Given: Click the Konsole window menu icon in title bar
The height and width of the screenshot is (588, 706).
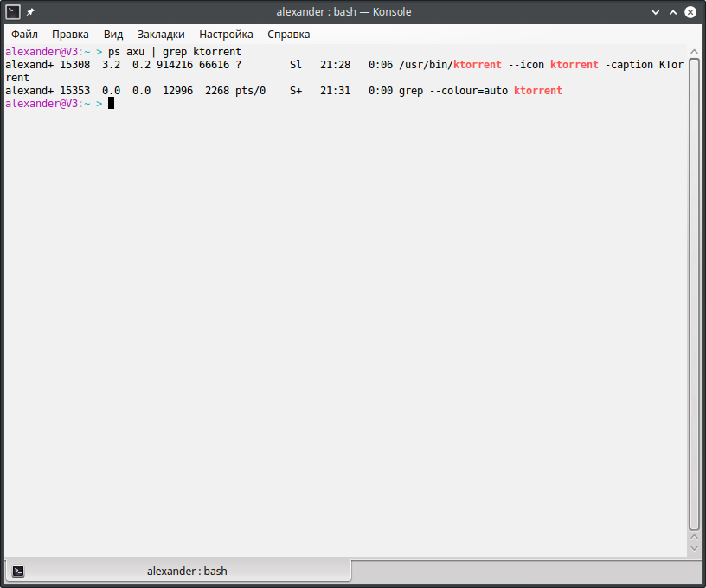Looking at the screenshot, I should click(x=12, y=12).
